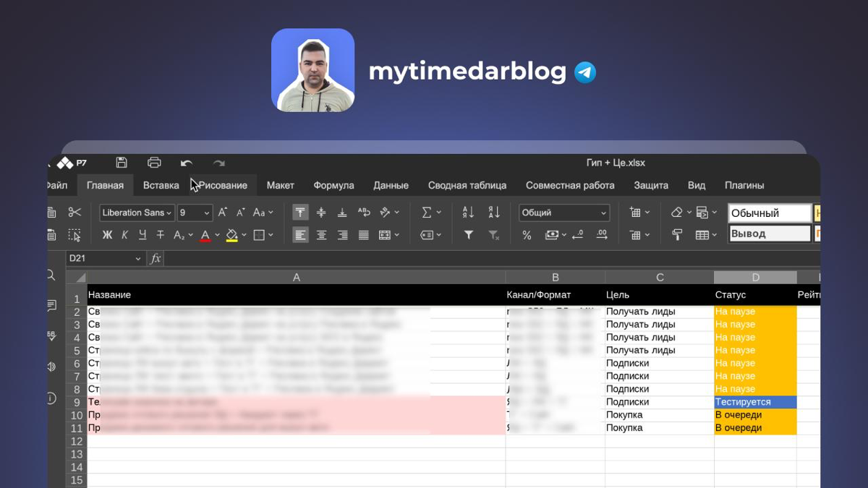Open the Change Case Aa dropdown

coord(263,213)
